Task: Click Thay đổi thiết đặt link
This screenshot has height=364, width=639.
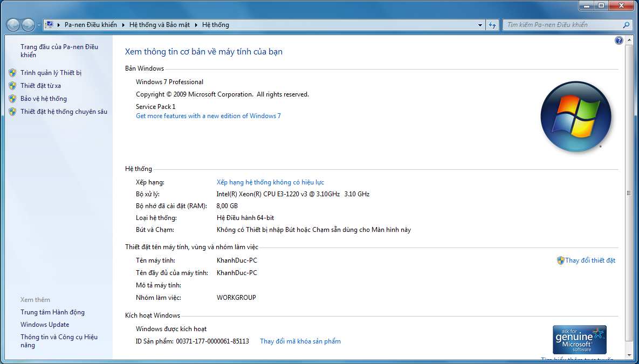Action: [x=590, y=260]
